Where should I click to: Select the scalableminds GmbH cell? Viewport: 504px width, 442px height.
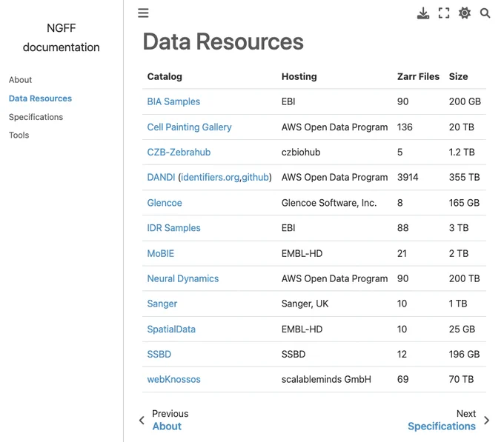click(326, 379)
